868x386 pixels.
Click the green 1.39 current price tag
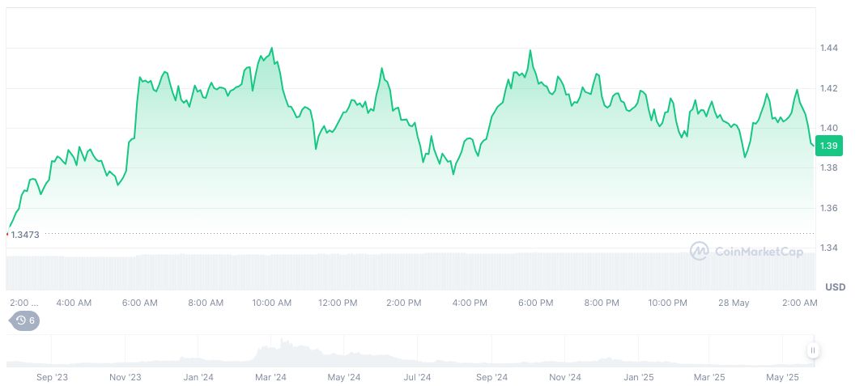tap(828, 146)
